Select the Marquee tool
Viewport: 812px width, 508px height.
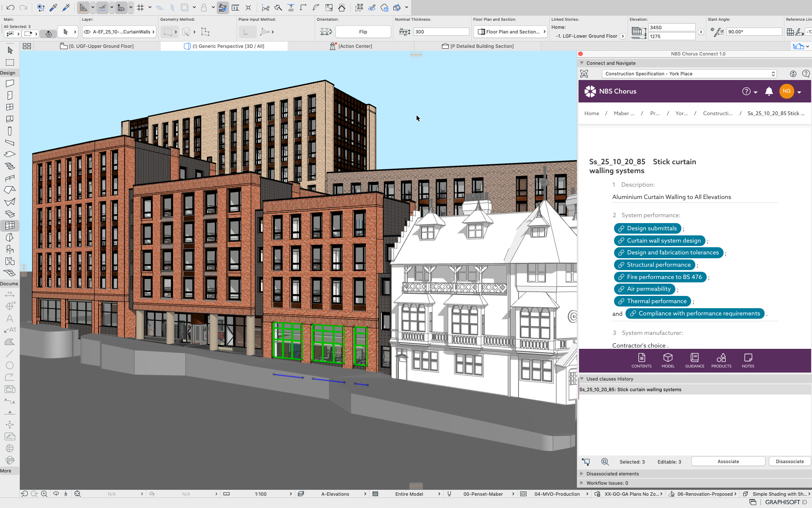10,62
